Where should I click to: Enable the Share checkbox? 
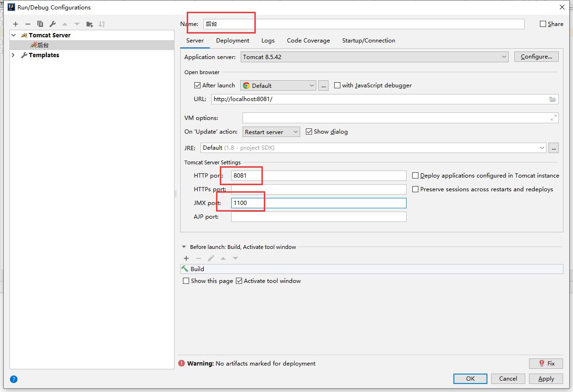click(x=543, y=24)
